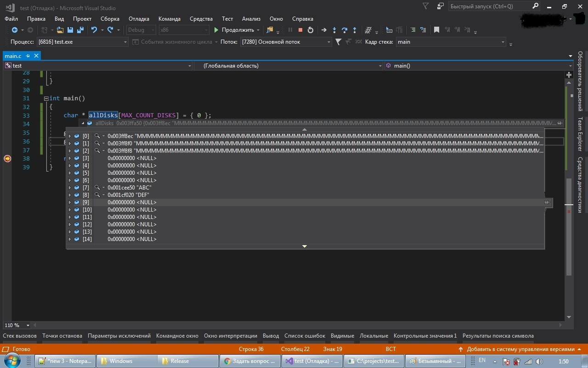Switch to the Локальные tab
This screenshot has width=588, height=368.
(374, 336)
